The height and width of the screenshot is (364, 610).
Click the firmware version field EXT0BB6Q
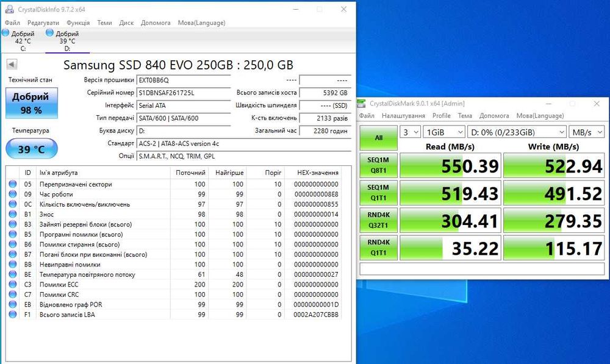184,80
